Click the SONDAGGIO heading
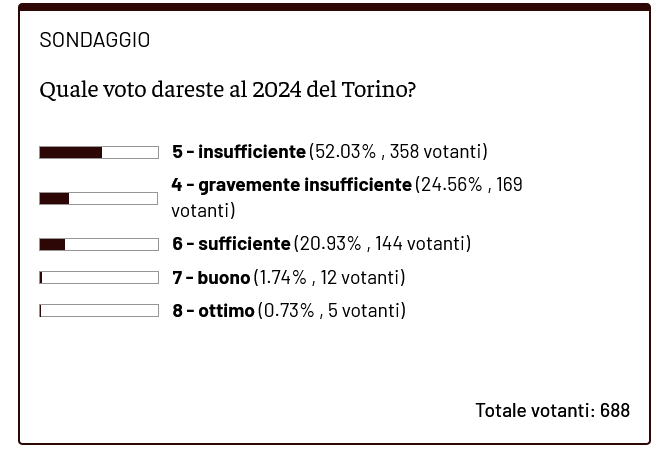The height and width of the screenshot is (450, 667). tap(94, 40)
